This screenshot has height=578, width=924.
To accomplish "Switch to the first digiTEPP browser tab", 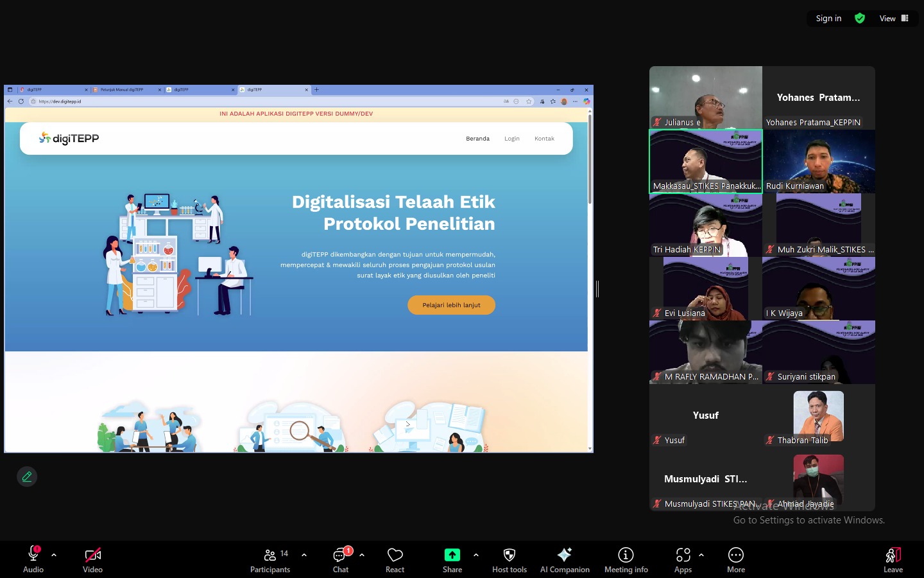I will click(x=53, y=90).
